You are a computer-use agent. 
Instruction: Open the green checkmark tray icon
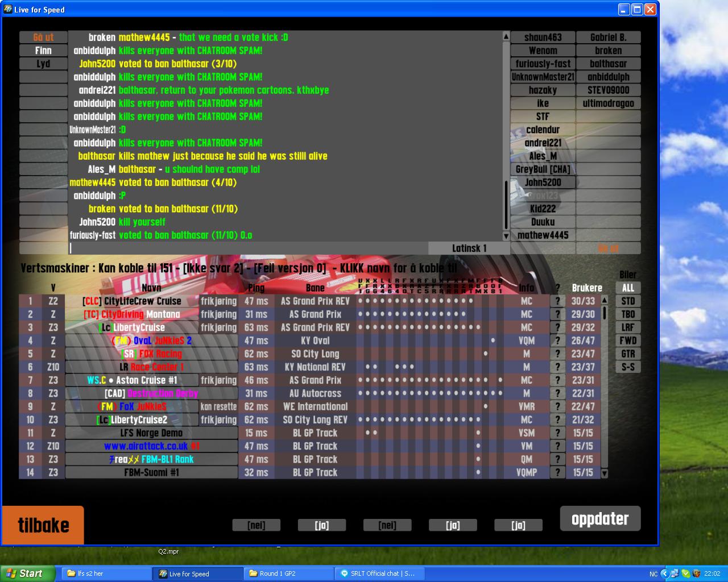tap(685, 573)
